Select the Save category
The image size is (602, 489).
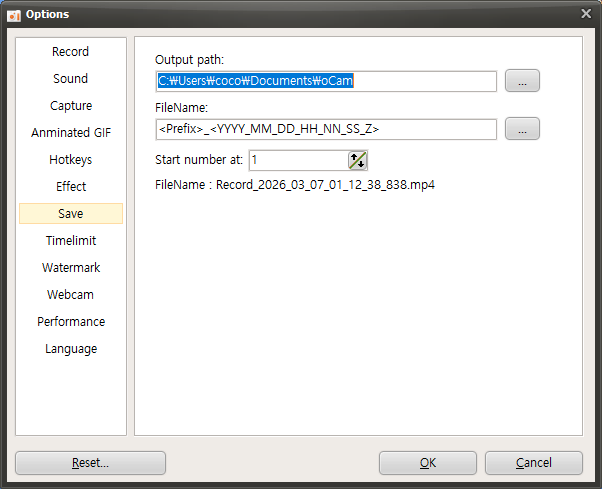pos(71,214)
